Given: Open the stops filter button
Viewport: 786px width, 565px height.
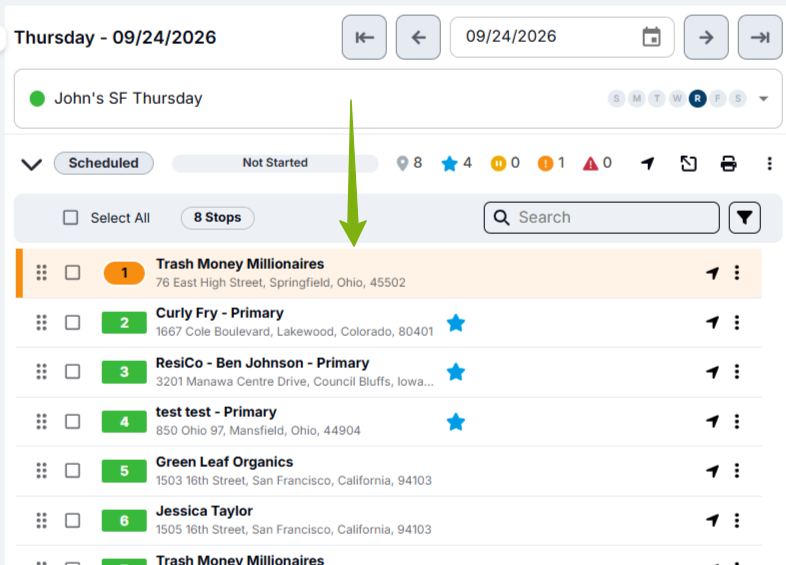Looking at the screenshot, I should coord(744,218).
